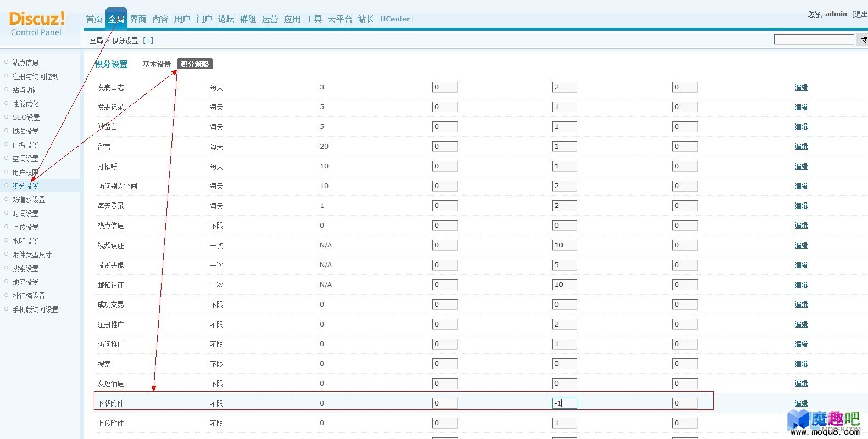Open 注册与访问控制 in the sidebar
This screenshot has height=439, width=868.
(35, 76)
